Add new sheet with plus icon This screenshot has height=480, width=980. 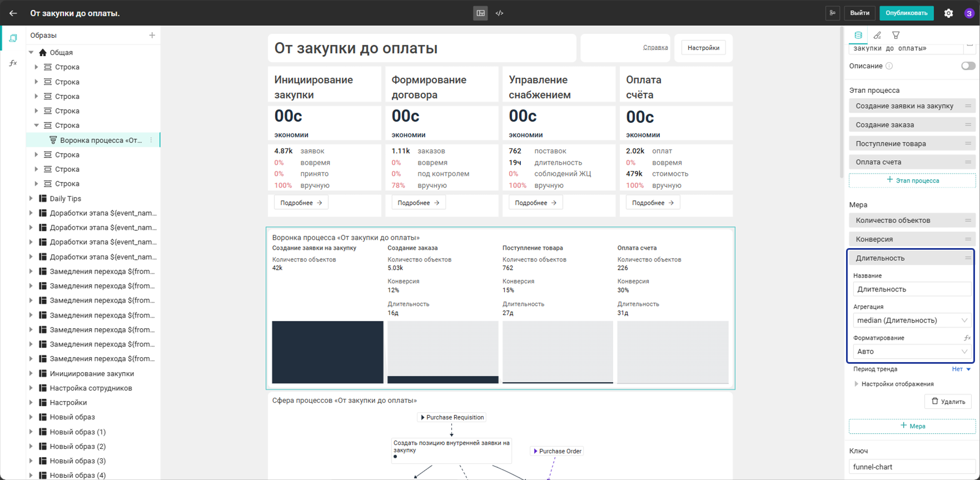tap(152, 35)
